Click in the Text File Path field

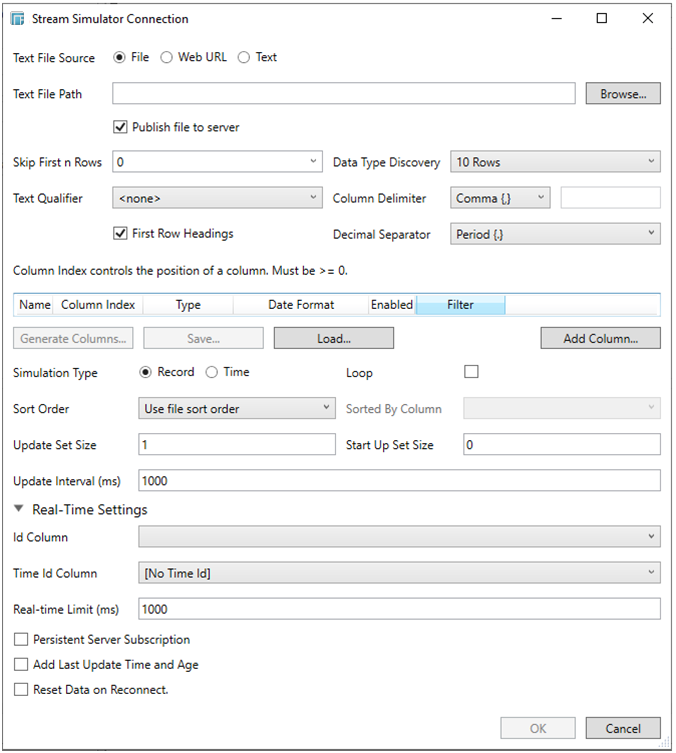click(x=343, y=94)
